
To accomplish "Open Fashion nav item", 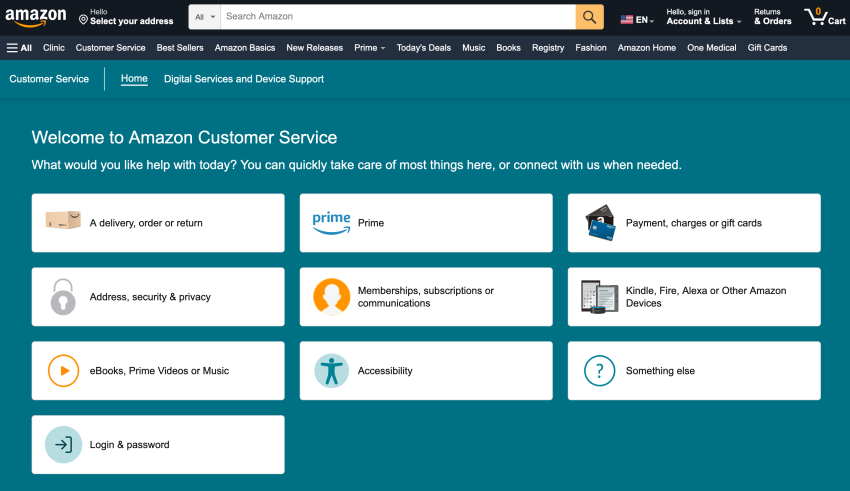I will pos(591,48).
